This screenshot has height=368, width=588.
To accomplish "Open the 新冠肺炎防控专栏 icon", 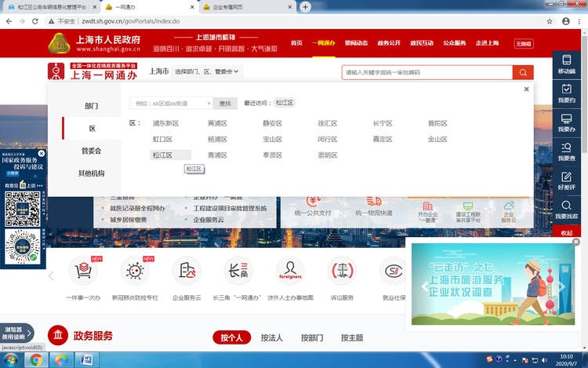I will pyautogui.click(x=135, y=271).
